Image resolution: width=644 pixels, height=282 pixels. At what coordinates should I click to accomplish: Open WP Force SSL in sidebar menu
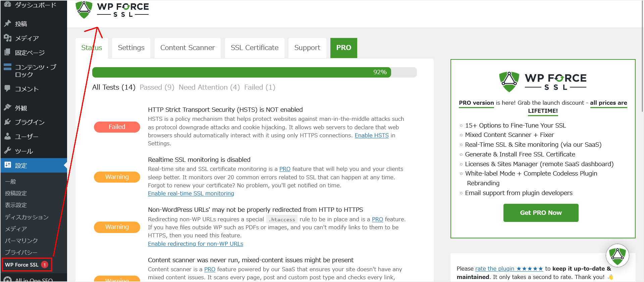pos(22,265)
